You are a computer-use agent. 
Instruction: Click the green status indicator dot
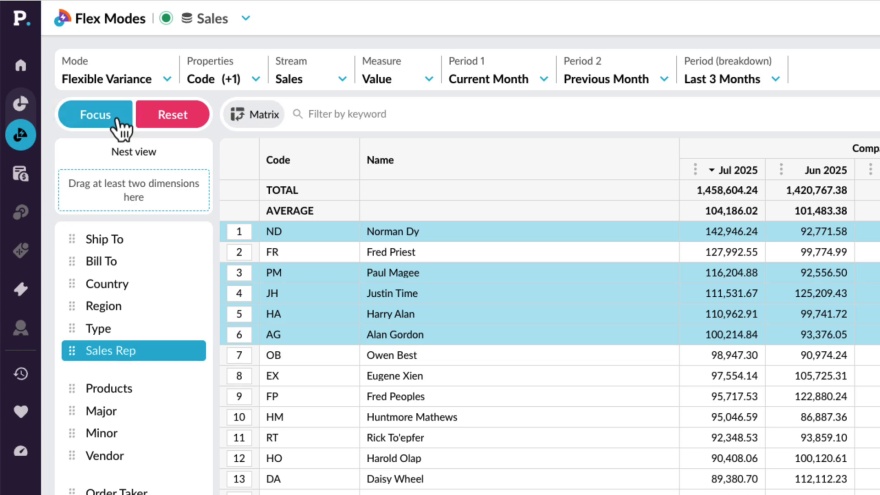coord(166,18)
